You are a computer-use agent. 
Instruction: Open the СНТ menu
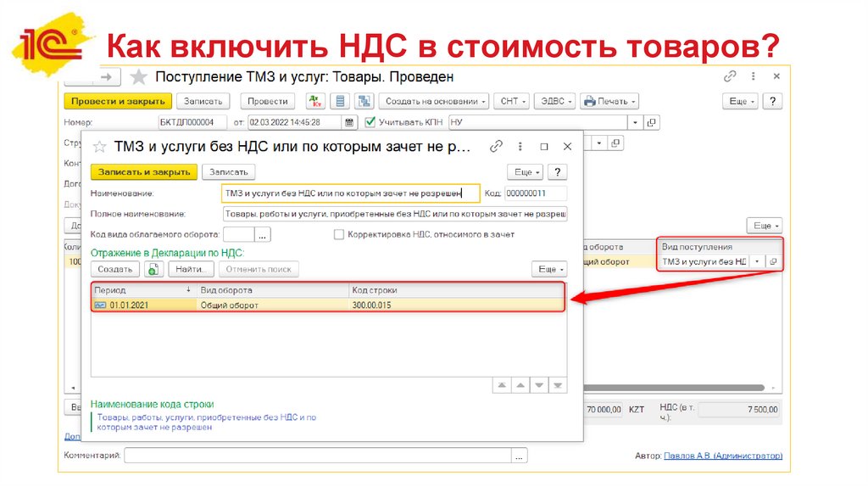tap(512, 101)
